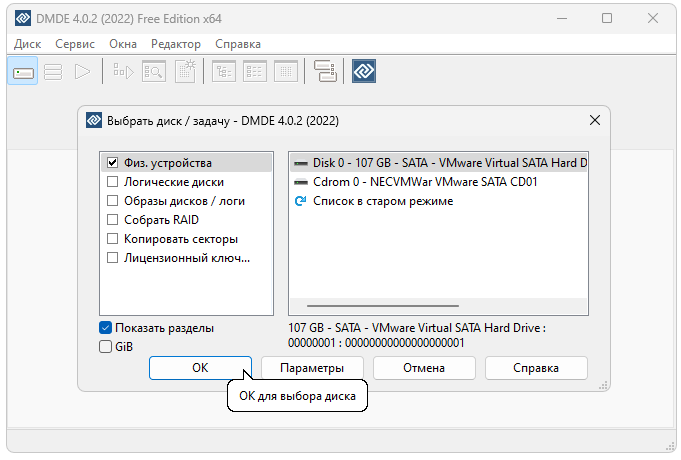Click the blue DMDE logo toolbar button
The width and height of the screenshot is (681, 460).
tap(364, 71)
